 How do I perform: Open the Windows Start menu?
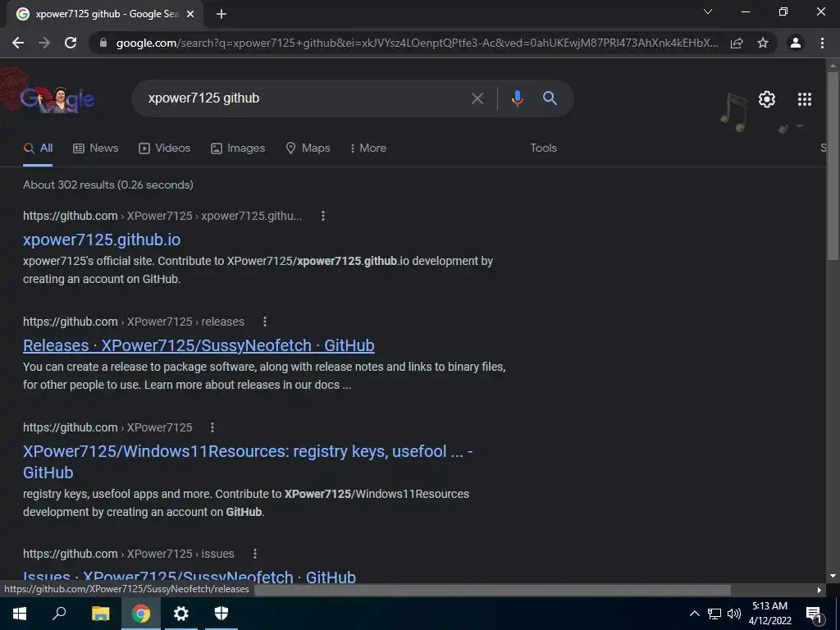coord(20,614)
